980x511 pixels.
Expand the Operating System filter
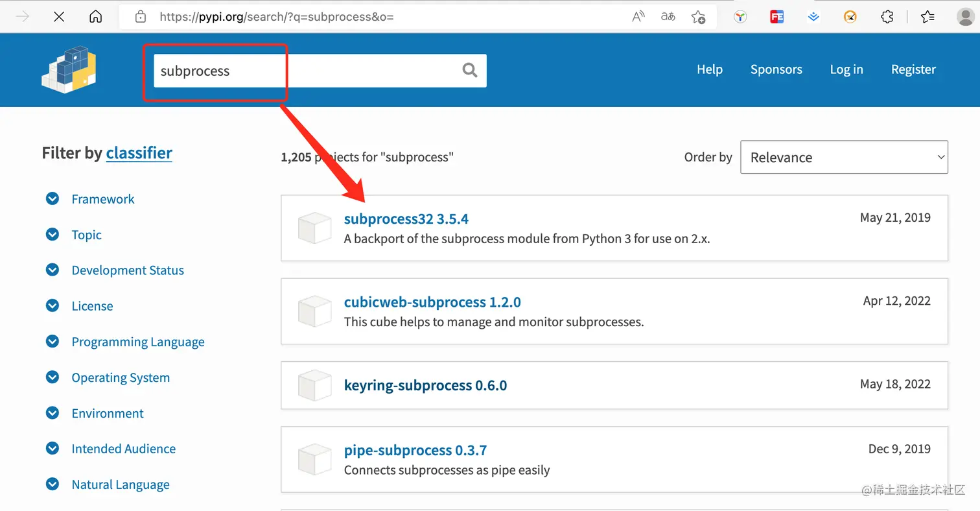[x=52, y=377]
